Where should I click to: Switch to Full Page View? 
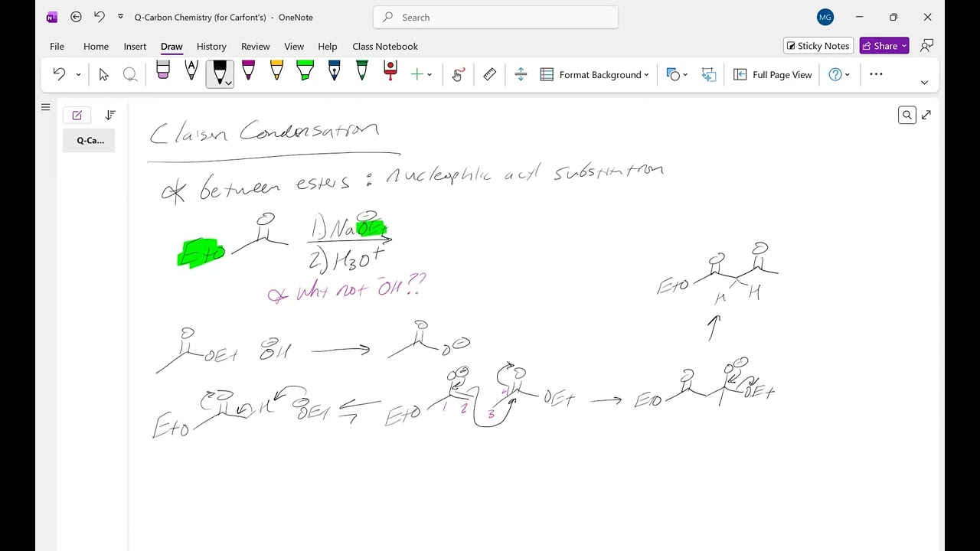click(x=773, y=74)
